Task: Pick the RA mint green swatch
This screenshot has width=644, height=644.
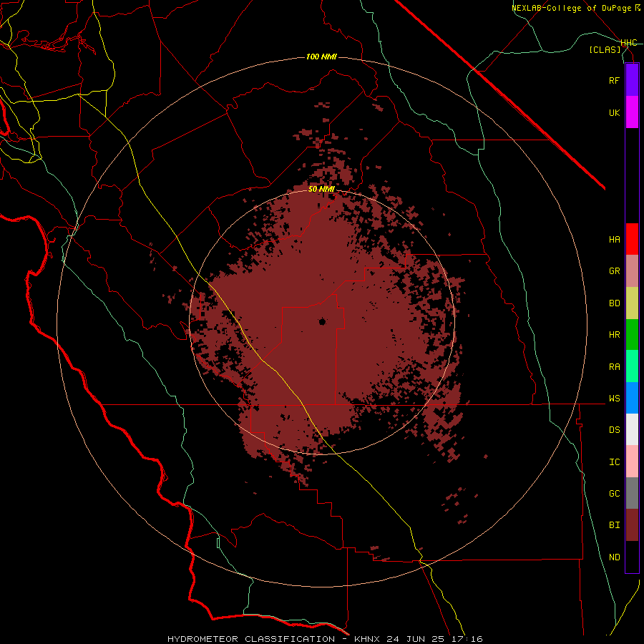Action: [632, 366]
